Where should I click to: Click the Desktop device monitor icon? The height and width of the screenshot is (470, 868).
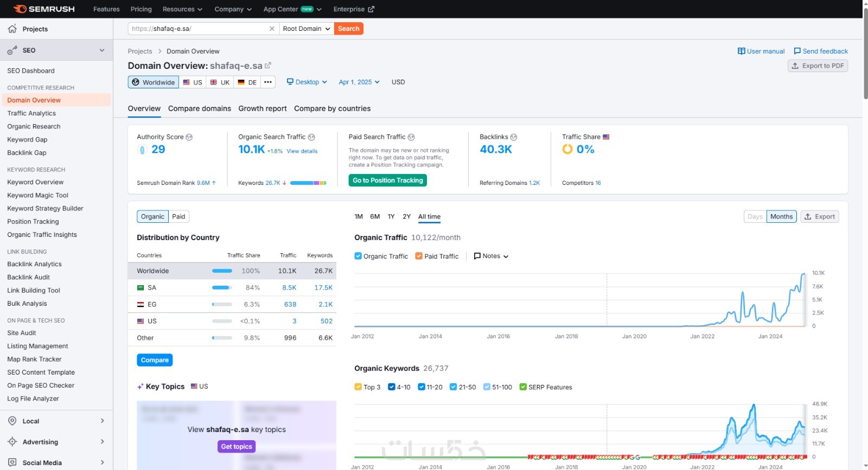tap(290, 82)
